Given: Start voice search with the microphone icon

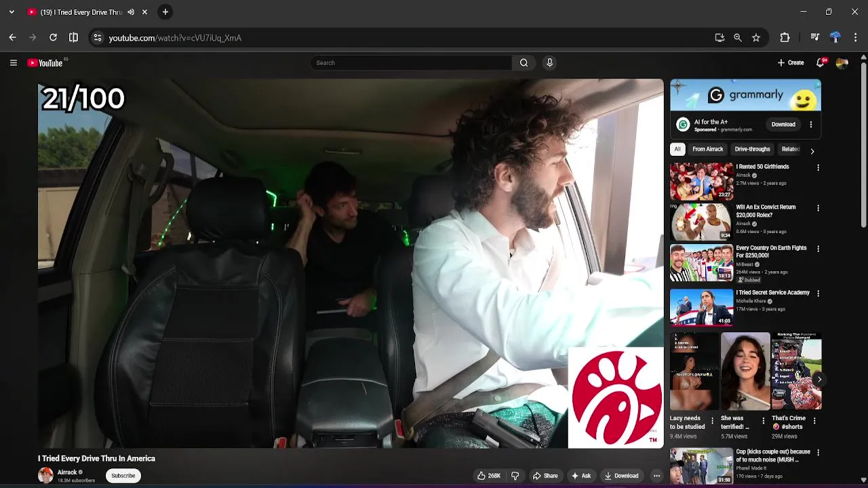Looking at the screenshot, I should click(549, 63).
